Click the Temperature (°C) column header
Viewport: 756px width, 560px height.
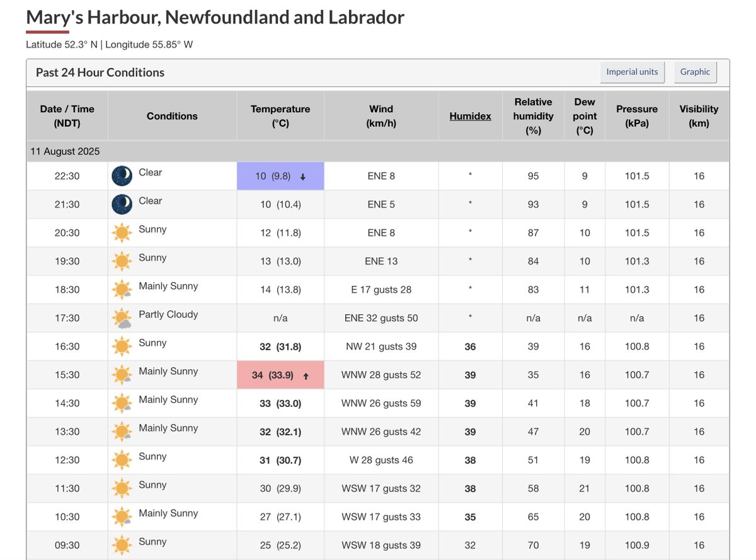[280, 116]
